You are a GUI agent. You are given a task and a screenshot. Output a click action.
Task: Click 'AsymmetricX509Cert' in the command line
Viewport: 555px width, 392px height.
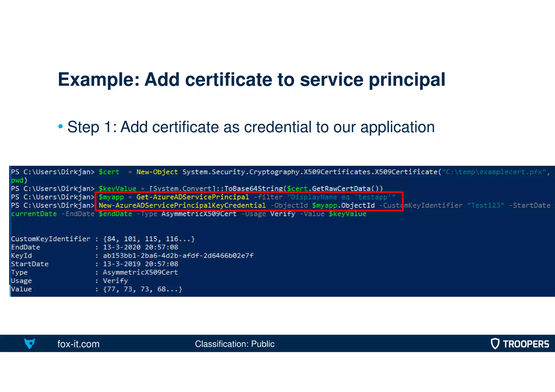click(199, 214)
